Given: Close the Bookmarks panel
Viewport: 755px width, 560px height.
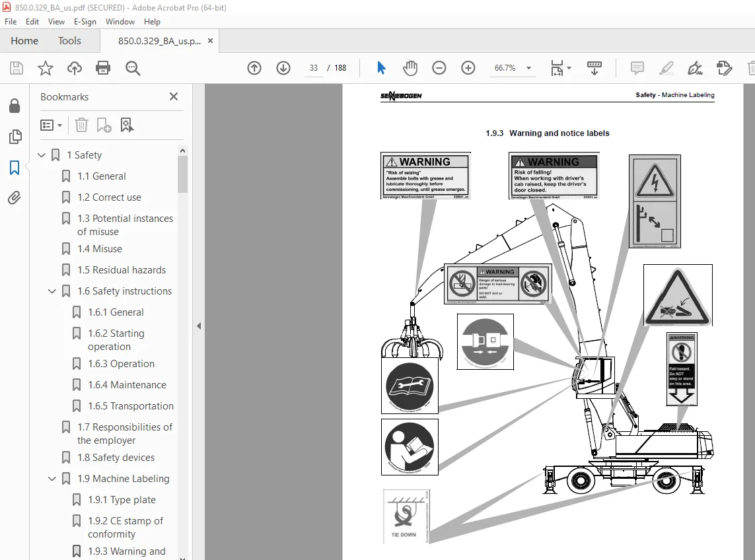Looking at the screenshot, I should click(174, 96).
